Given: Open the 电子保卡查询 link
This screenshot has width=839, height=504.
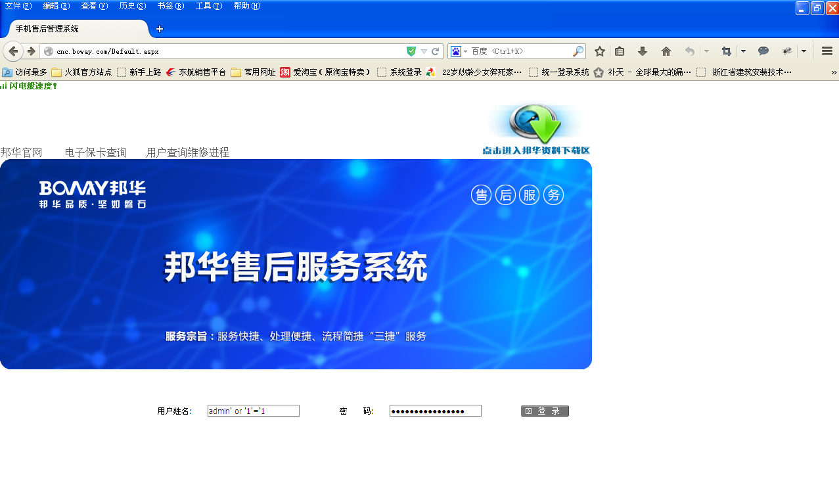Looking at the screenshot, I should [96, 152].
